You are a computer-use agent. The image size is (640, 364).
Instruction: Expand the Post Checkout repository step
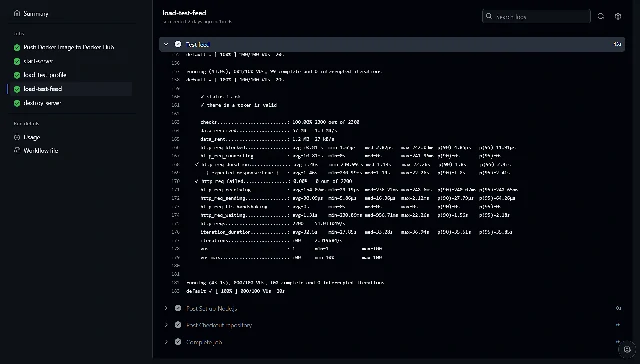tap(166, 325)
